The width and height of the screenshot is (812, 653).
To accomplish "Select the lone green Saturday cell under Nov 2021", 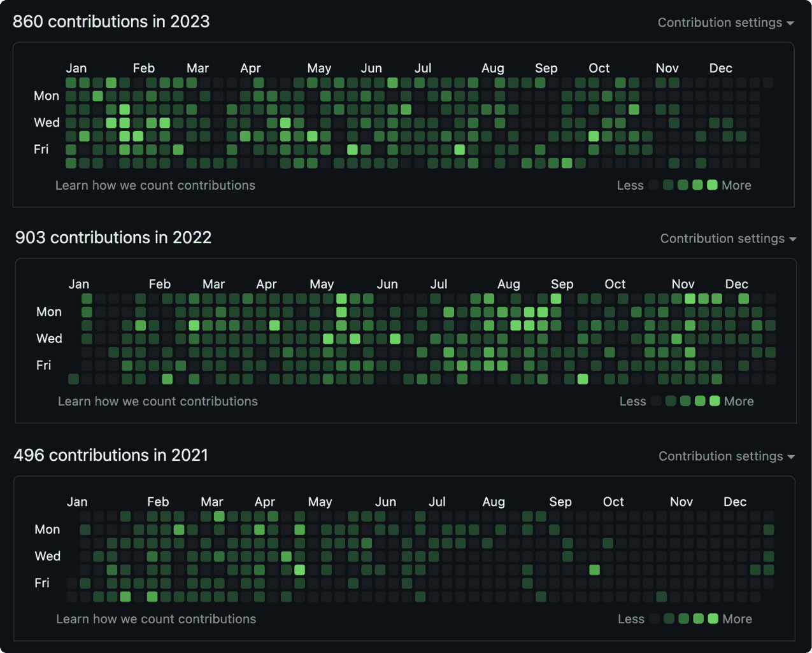I will point(662,597).
